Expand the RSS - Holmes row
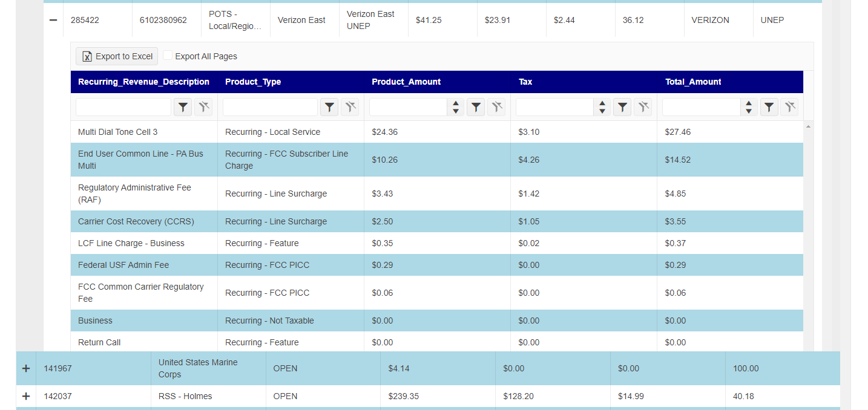This screenshot has height=410, width=868. (x=26, y=396)
